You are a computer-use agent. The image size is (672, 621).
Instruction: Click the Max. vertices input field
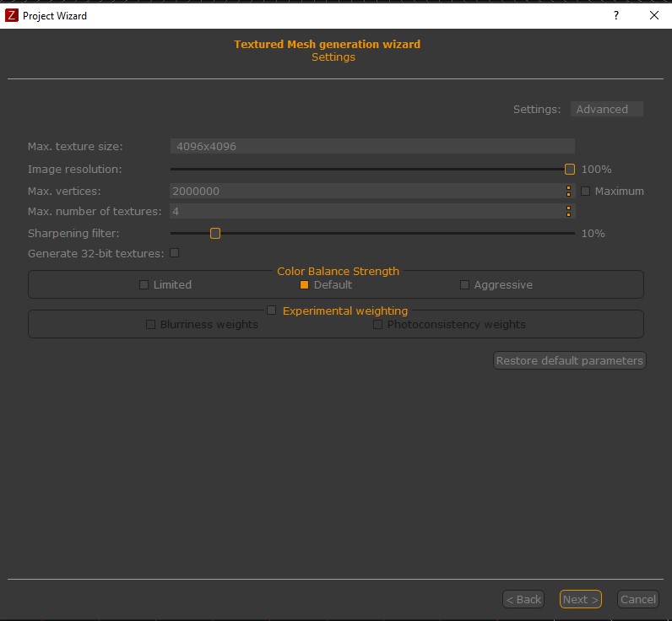pos(366,192)
